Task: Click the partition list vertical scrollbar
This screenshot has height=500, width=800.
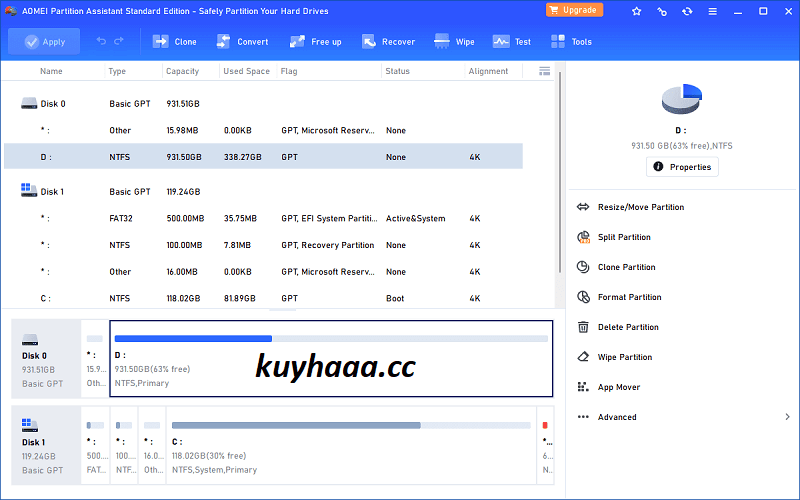Action: 560,173
